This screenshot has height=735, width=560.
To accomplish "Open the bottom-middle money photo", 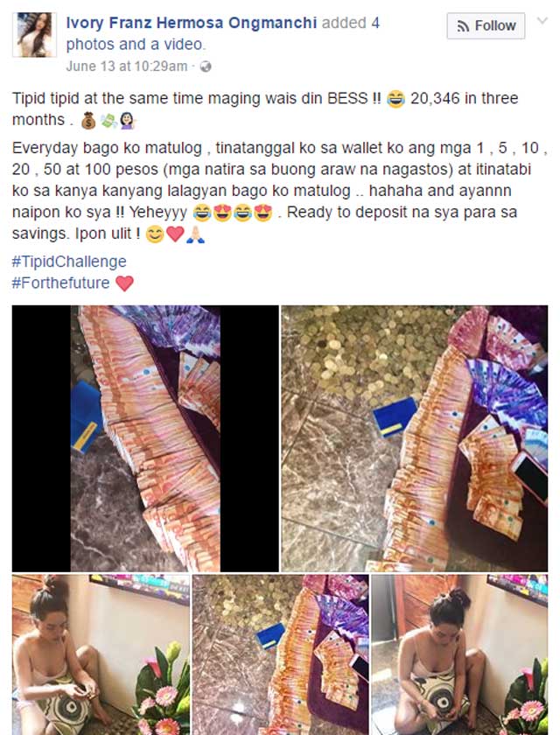I will click(x=281, y=654).
